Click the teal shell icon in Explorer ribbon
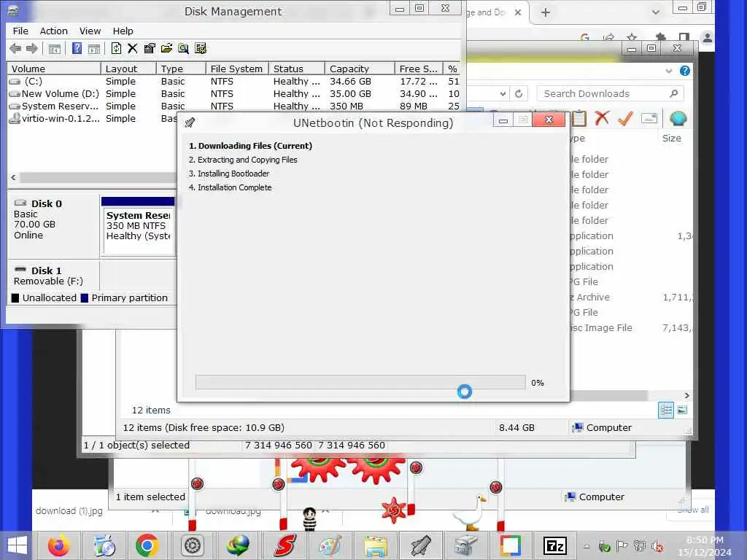747x560 pixels. [678, 118]
